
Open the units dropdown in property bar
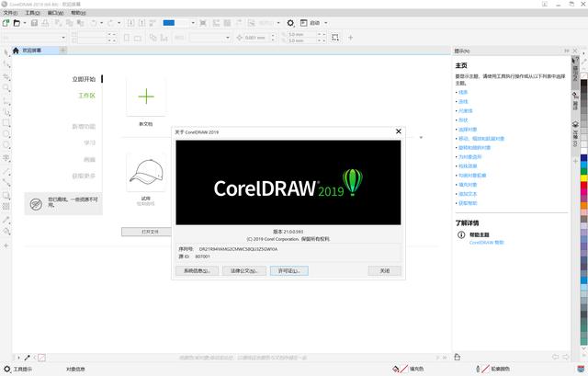(228, 38)
